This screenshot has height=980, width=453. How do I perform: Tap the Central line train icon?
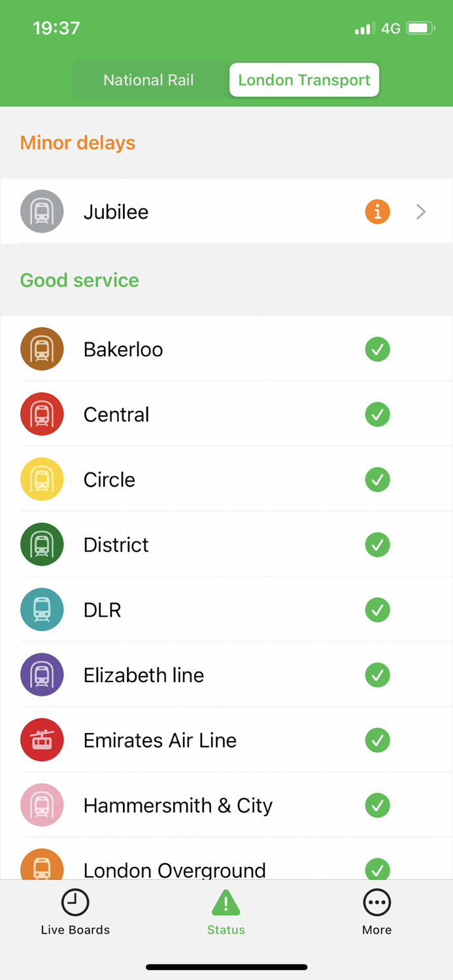pyautogui.click(x=42, y=414)
